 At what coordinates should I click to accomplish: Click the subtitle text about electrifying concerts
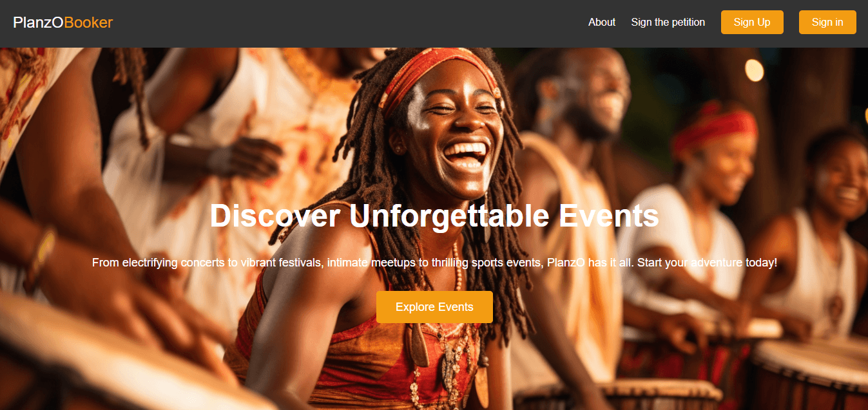434,263
